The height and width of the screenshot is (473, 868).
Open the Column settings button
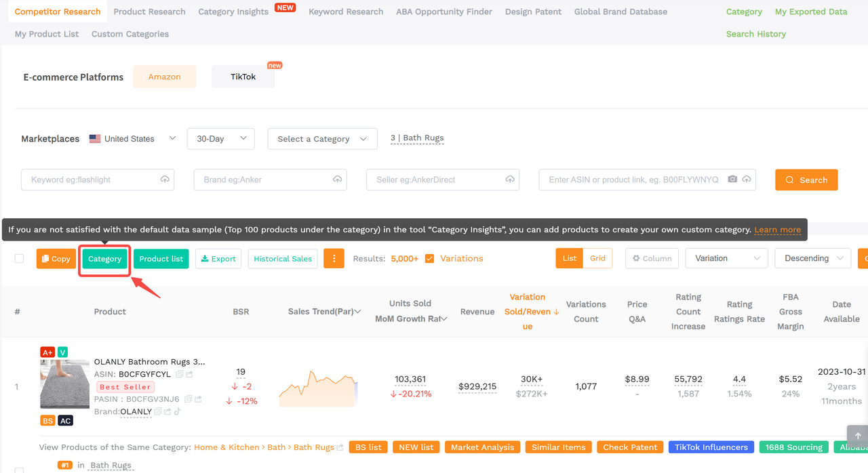(x=652, y=258)
